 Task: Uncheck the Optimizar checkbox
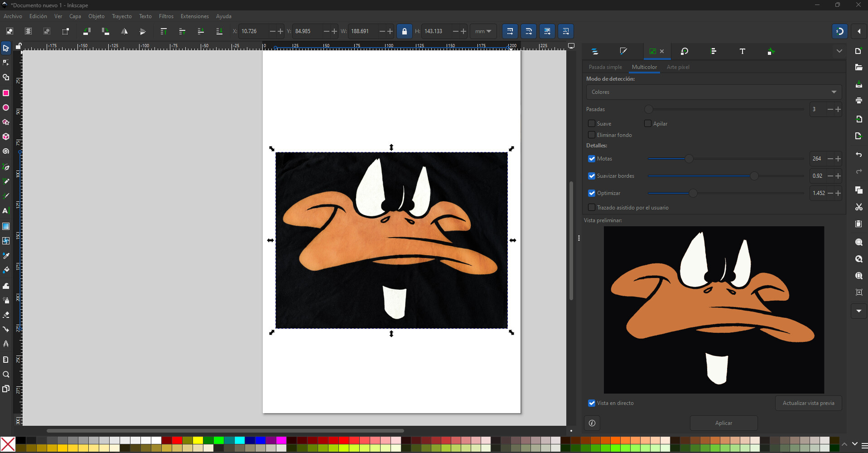coord(592,193)
